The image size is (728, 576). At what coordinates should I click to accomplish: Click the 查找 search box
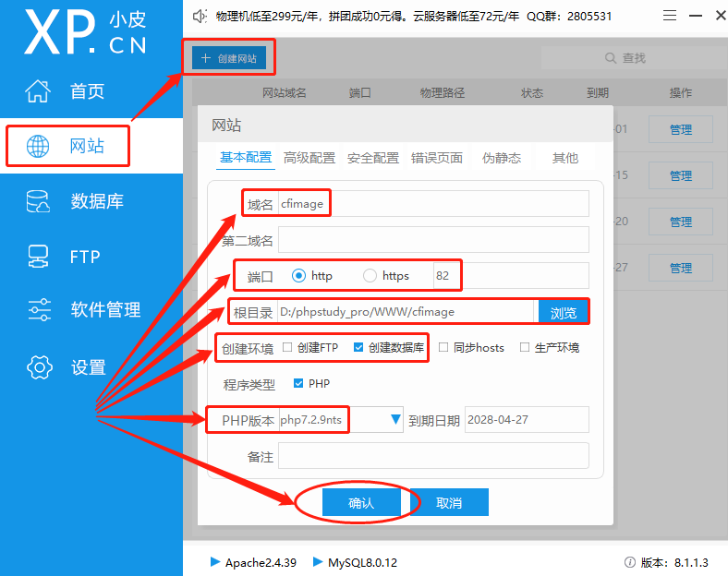click(x=634, y=58)
